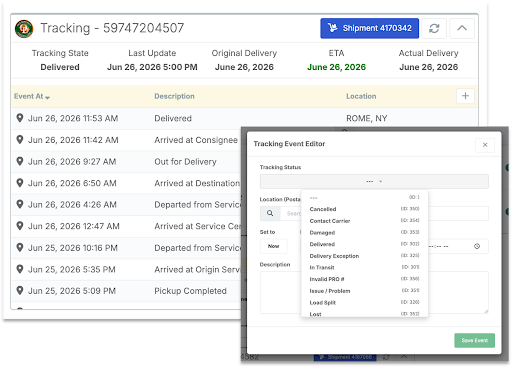This screenshot has width=512, height=367.
Task: Click the Location column header
Action: pos(361,96)
